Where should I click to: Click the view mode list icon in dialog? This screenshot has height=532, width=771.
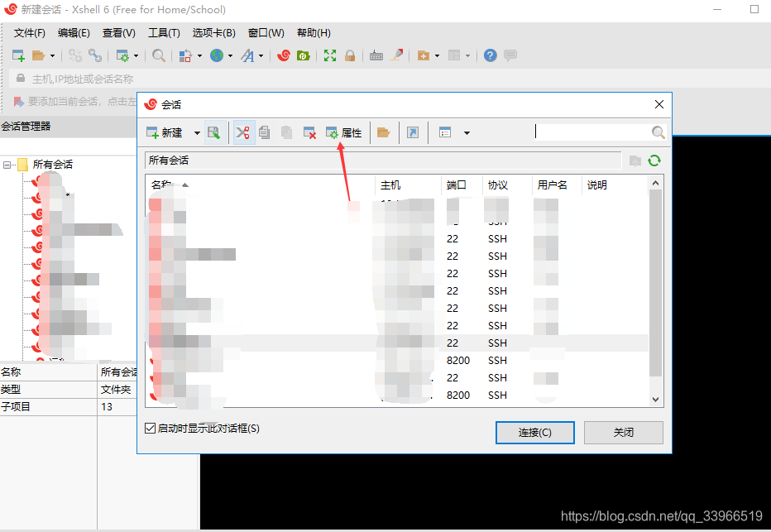pyautogui.click(x=445, y=132)
